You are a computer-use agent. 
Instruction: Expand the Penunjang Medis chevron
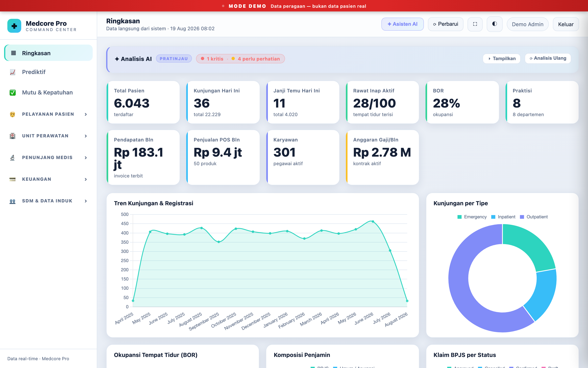[86, 158]
